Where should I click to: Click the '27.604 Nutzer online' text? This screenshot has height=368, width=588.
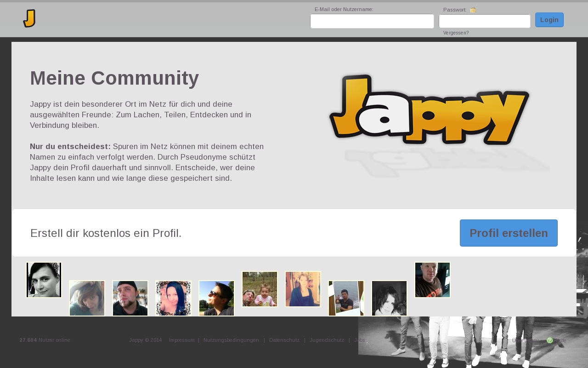click(x=45, y=340)
